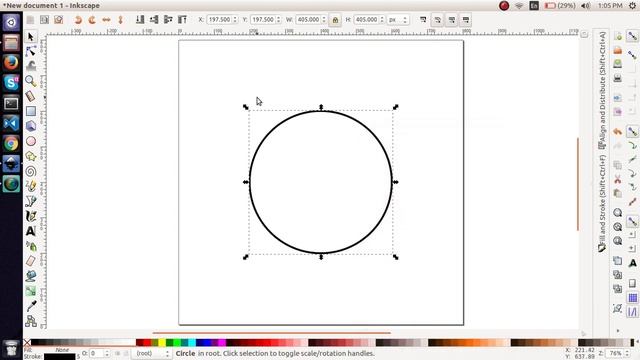Open the Fill and Stroke panel tab
Image resolution: width=640 pixels, height=360 pixels.
602,203
